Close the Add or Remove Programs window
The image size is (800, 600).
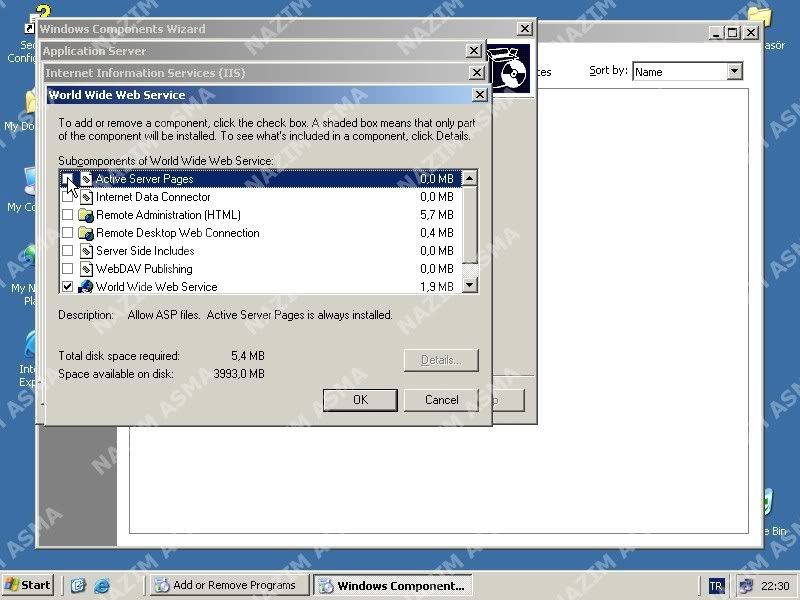click(751, 33)
